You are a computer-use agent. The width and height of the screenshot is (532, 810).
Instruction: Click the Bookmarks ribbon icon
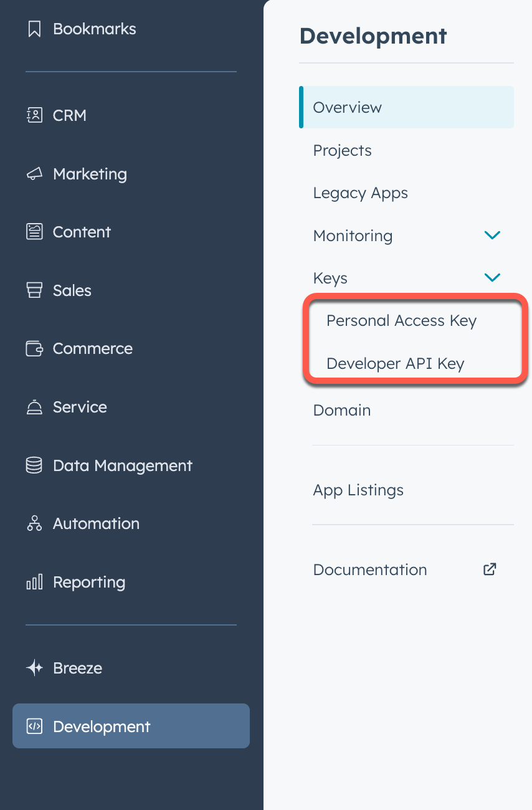point(34,29)
